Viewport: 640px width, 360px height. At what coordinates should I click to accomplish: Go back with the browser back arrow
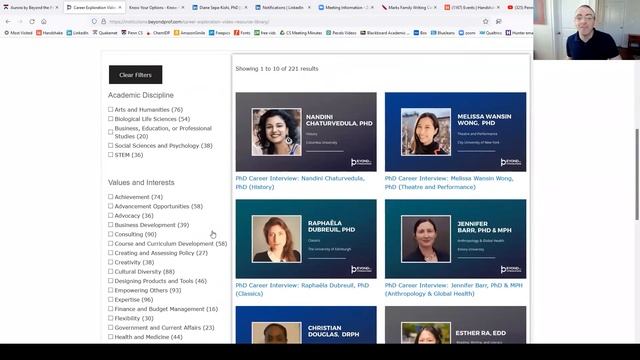pyautogui.click(x=8, y=21)
